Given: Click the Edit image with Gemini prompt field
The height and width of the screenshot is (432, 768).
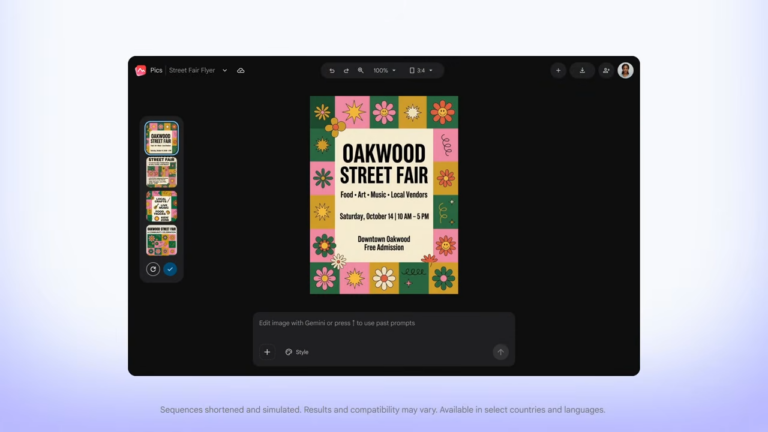Looking at the screenshot, I should [384, 325].
